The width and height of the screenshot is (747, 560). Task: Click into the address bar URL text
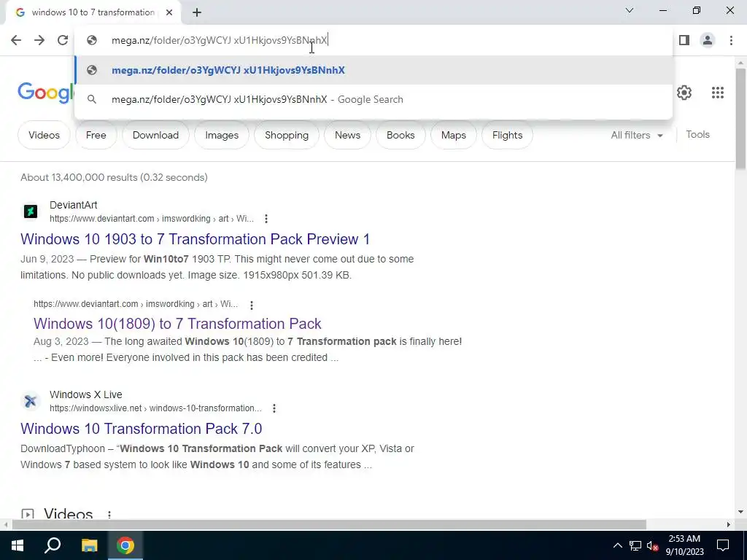pyautogui.click(x=219, y=40)
